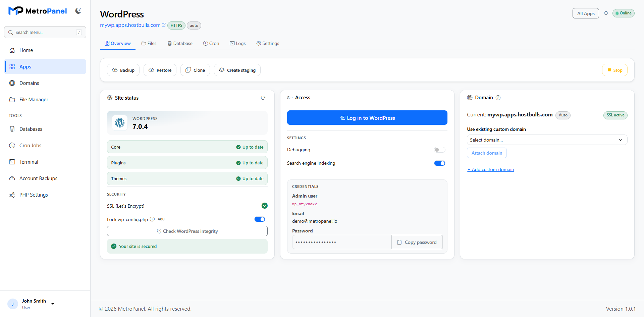Image resolution: width=644 pixels, height=317 pixels.
Task: Stop the WordPress app
Action: [615, 70]
